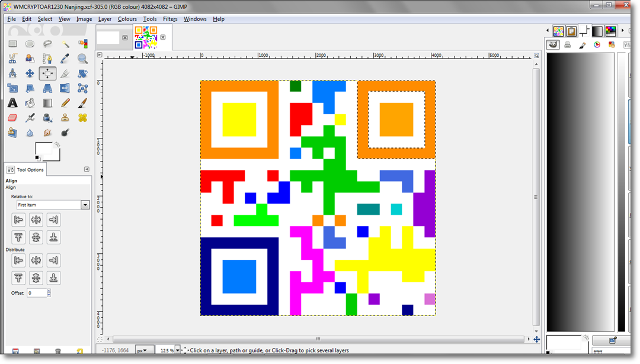Select the Watercolour brush colour selector
The width and height of the screenshot is (640, 364).
[x=583, y=45]
